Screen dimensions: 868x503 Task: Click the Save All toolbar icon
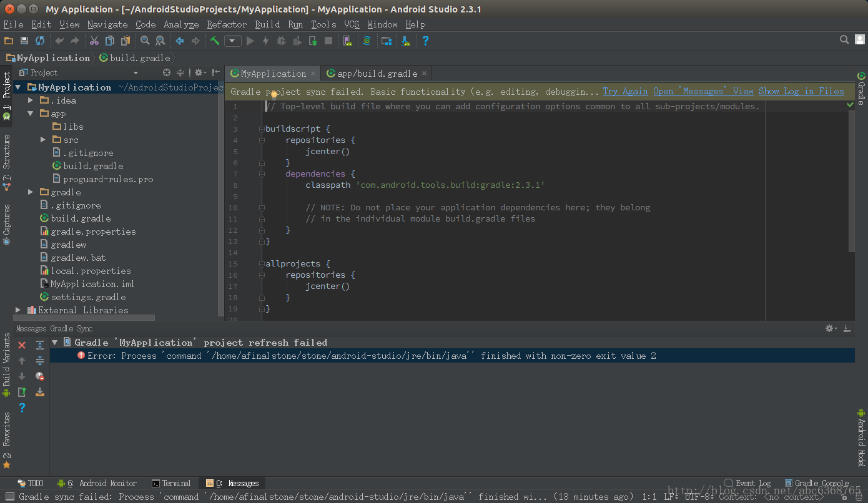(24, 41)
